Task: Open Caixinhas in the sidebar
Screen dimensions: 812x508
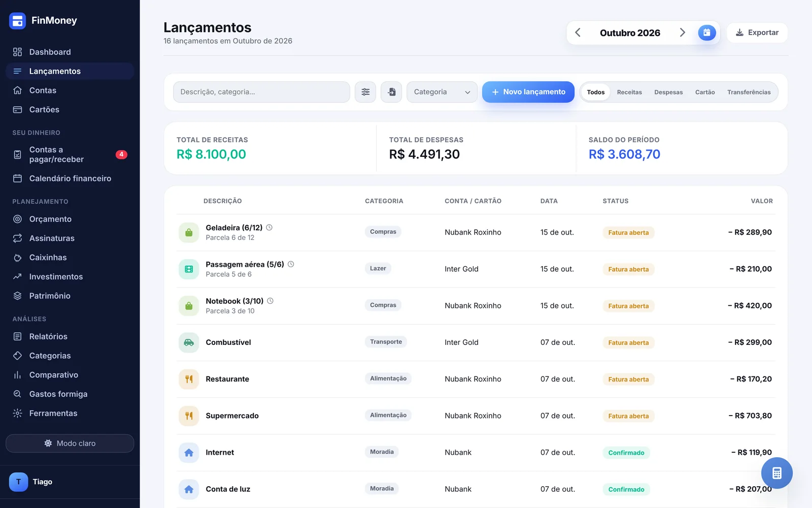Action: pos(70,258)
